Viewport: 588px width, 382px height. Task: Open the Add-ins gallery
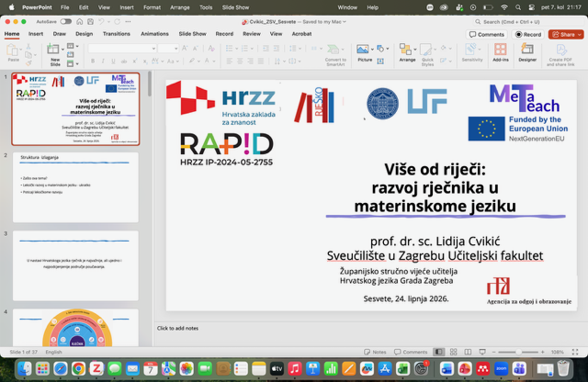pos(500,52)
